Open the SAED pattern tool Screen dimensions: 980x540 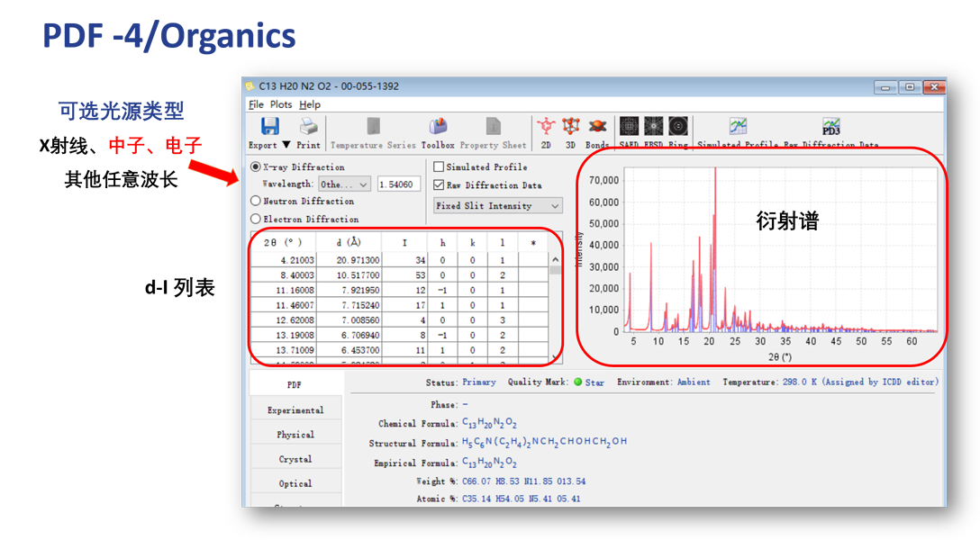(629, 126)
